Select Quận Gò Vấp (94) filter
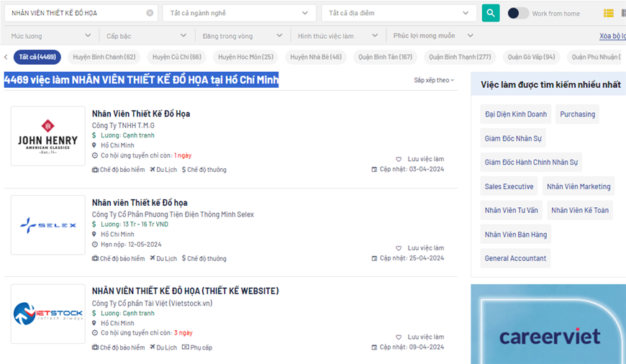 [x=532, y=57]
